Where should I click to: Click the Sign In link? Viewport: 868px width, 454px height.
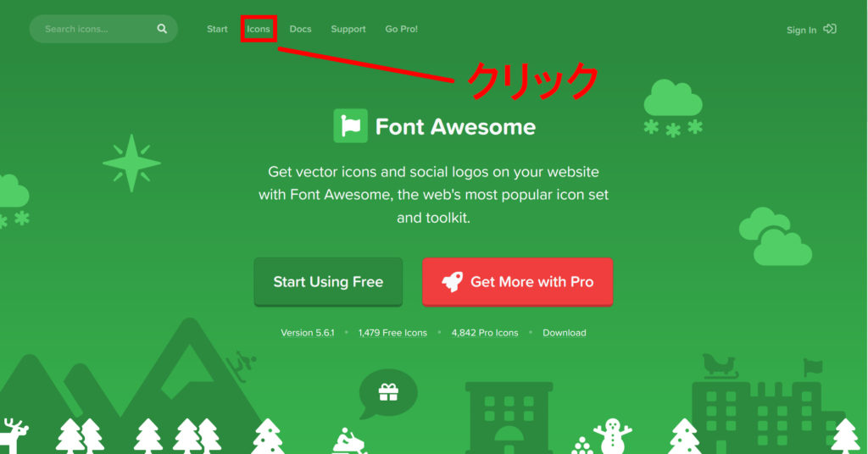(x=802, y=30)
